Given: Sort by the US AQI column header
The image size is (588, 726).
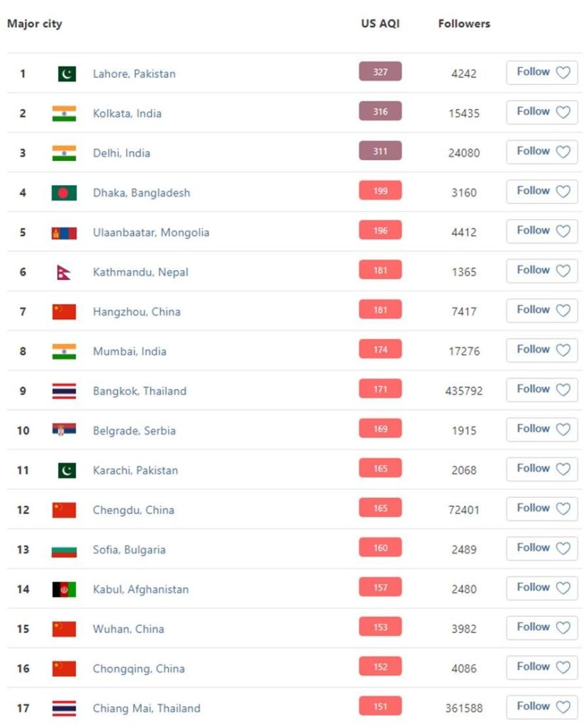Looking at the screenshot, I should [x=380, y=23].
